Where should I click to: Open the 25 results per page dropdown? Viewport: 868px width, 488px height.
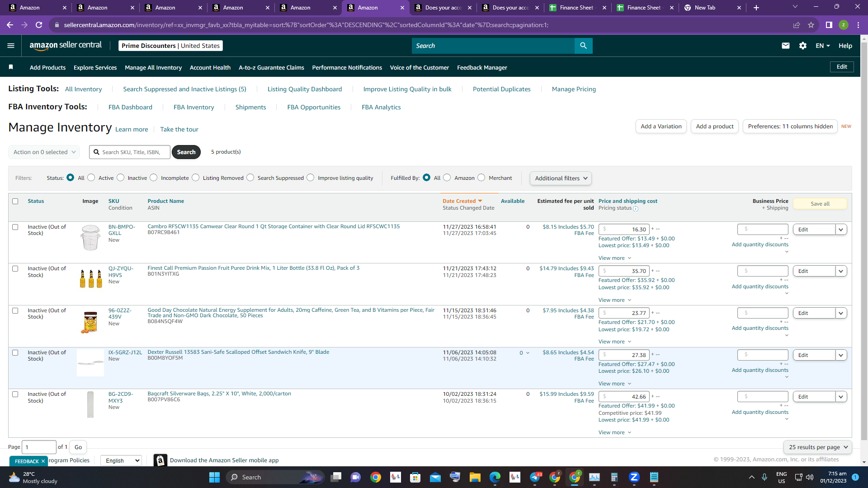(818, 447)
